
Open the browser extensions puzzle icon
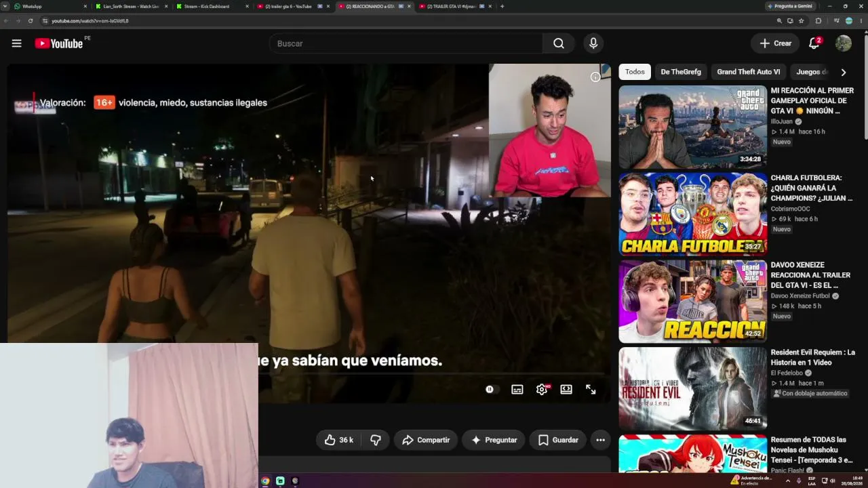(x=818, y=21)
